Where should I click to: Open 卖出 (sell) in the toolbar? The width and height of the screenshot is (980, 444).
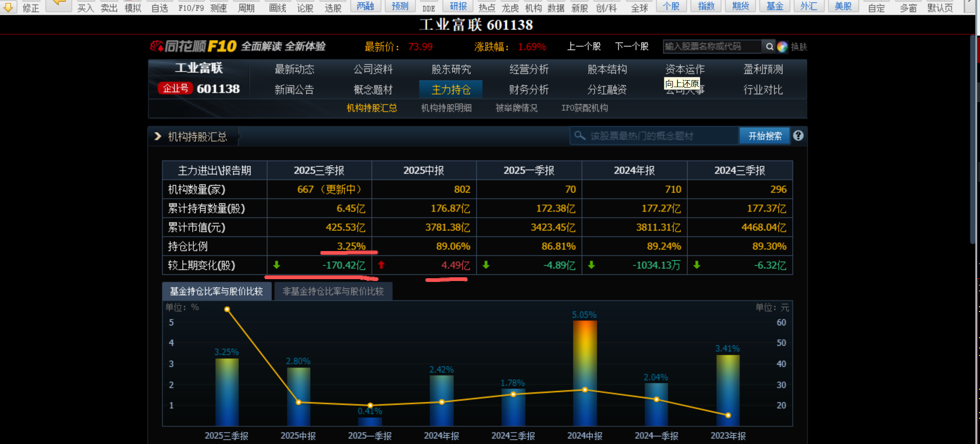point(109,8)
